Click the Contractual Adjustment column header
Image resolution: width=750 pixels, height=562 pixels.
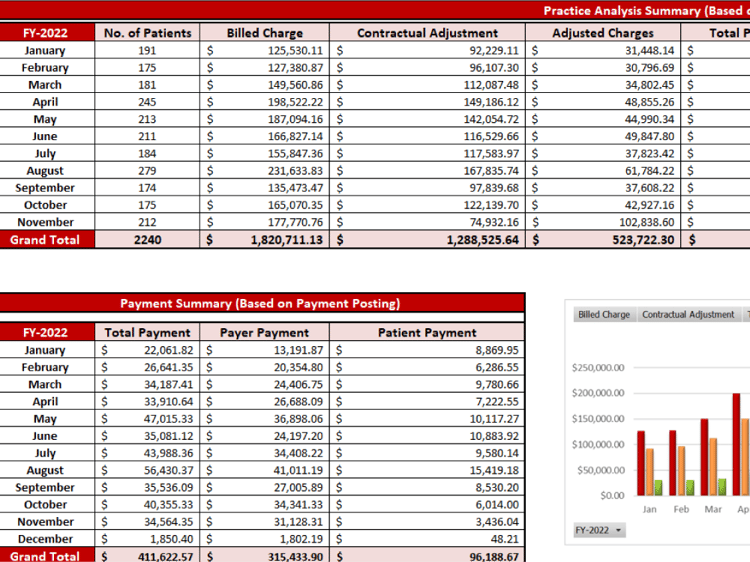pos(427,33)
